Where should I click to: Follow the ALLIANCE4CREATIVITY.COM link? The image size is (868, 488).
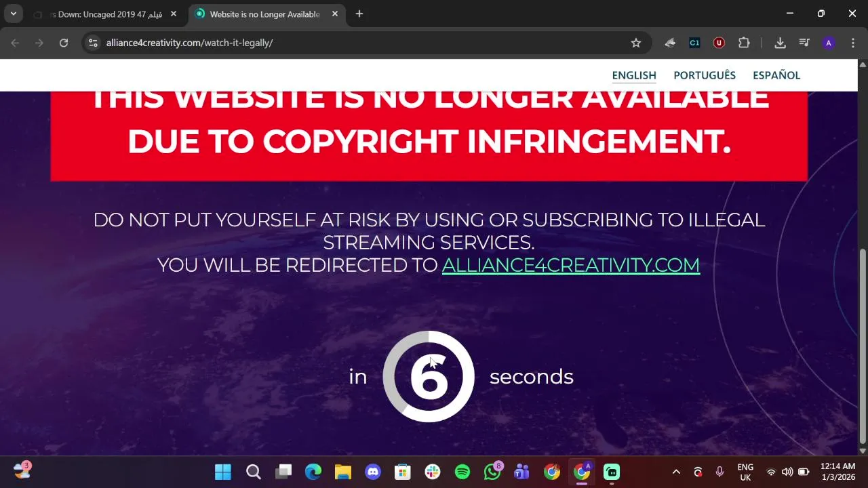[x=571, y=265]
